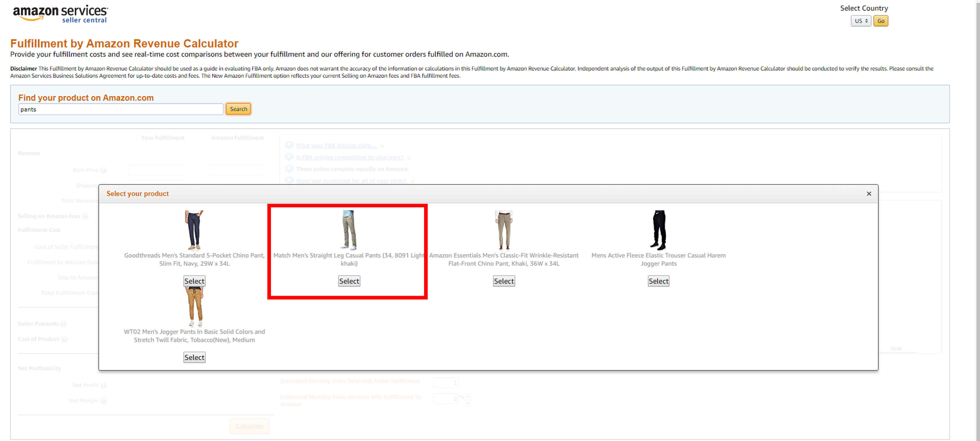This screenshot has height=441, width=980.
Task: Click the Selling on Amazon fees help icon
Action: click(x=85, y=216)
